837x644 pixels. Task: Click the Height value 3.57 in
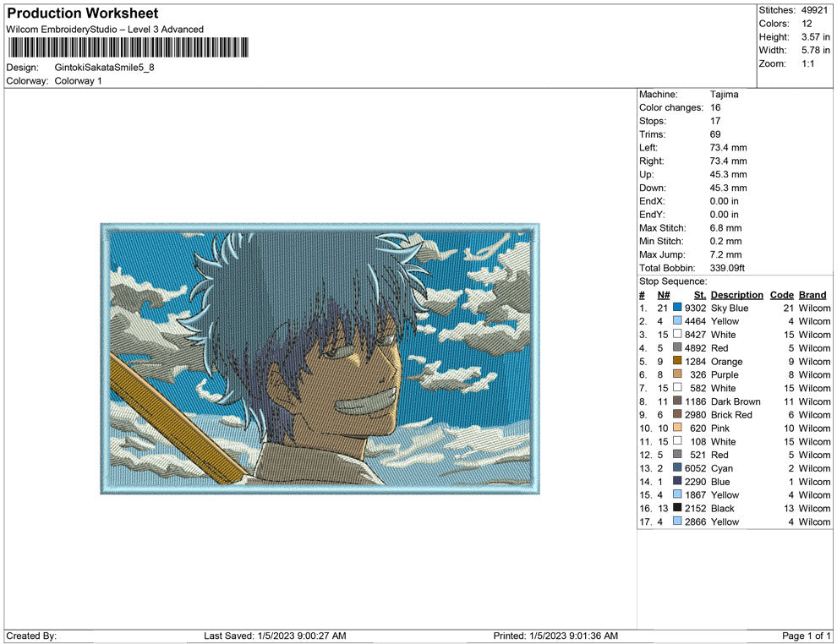click(x=815, y=37)
